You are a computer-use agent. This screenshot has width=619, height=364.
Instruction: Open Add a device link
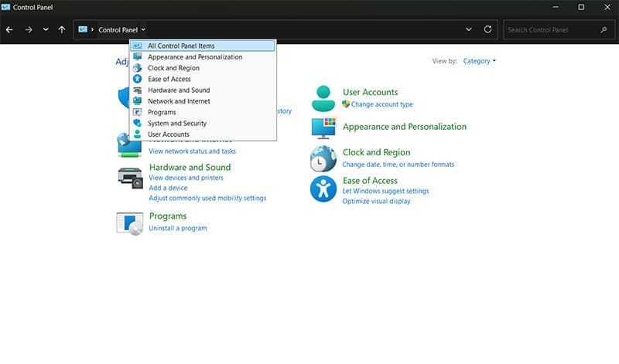pos(168,188)
